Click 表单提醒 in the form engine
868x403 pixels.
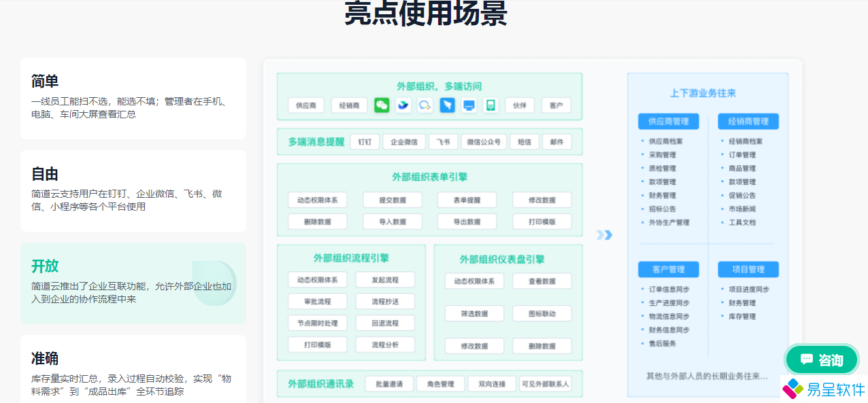pos(467,200)
